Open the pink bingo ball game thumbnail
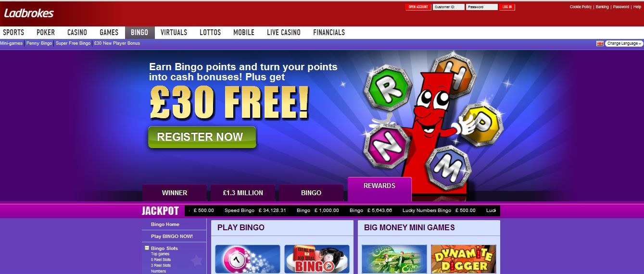 [x=248, y=259]
